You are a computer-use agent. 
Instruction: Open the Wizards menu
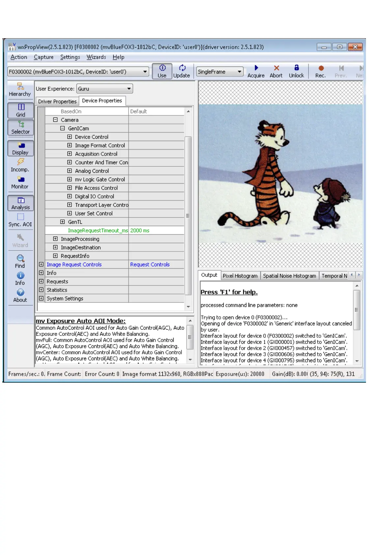tap(96, 57)
